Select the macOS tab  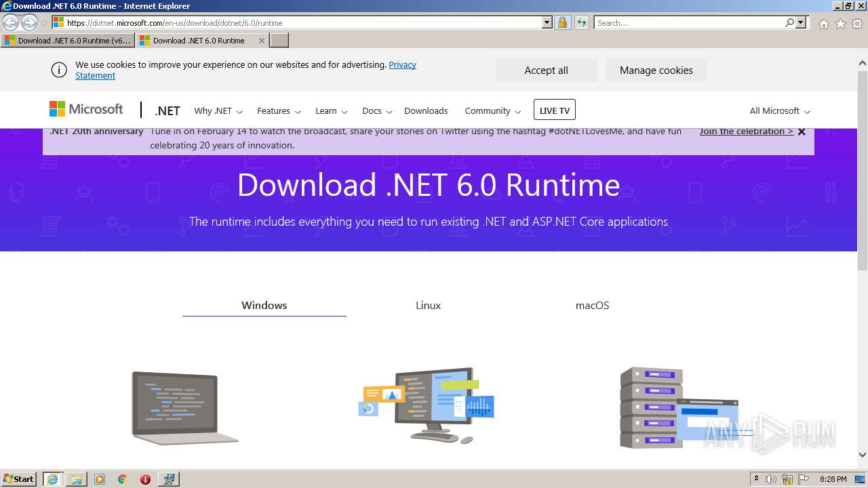[593, 305]
